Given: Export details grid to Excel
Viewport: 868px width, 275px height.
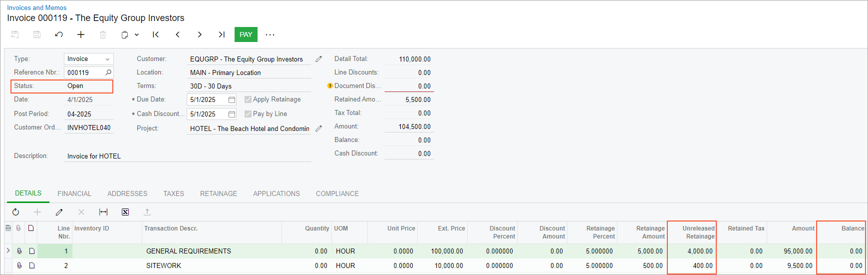Looking at the screenshot, I should coord(125,212).
